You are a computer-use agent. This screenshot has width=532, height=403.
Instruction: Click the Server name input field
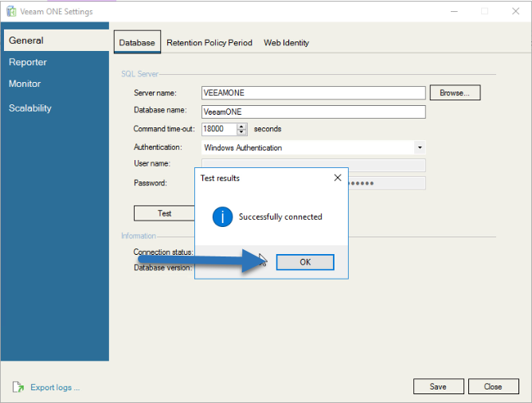314,92
